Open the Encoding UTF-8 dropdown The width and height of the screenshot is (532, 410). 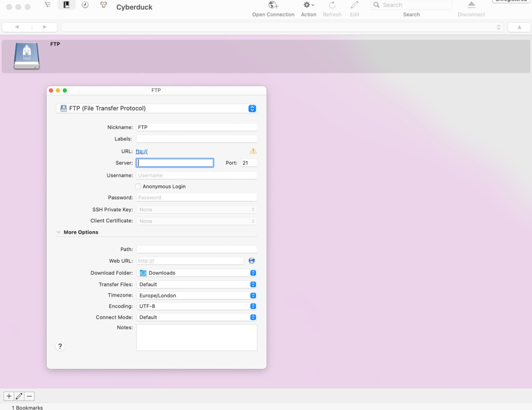(x=196, y=306)
